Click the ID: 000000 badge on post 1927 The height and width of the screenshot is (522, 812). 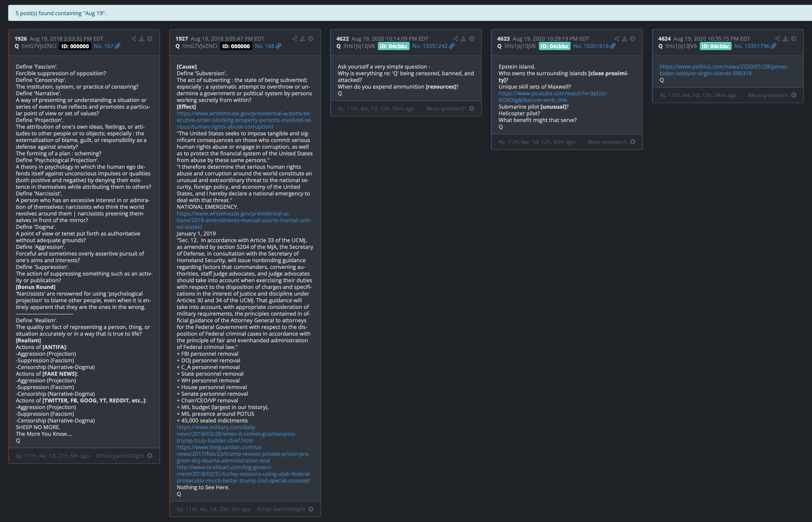click(x=236, y=46)
